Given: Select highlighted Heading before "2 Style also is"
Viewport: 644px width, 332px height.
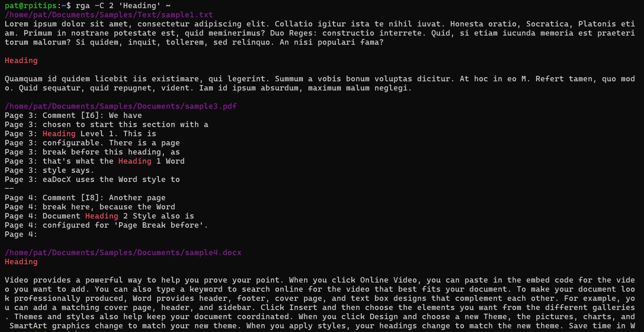Looking at the screenshot, I should 102,216.
